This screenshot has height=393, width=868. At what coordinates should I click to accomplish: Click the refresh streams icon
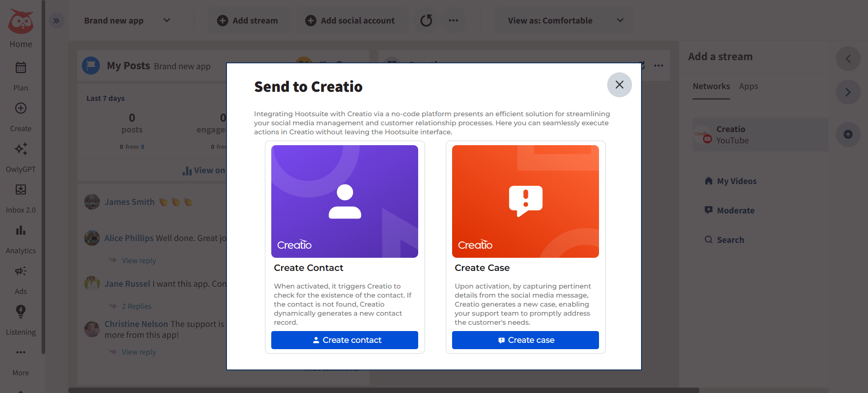(426, 20)
